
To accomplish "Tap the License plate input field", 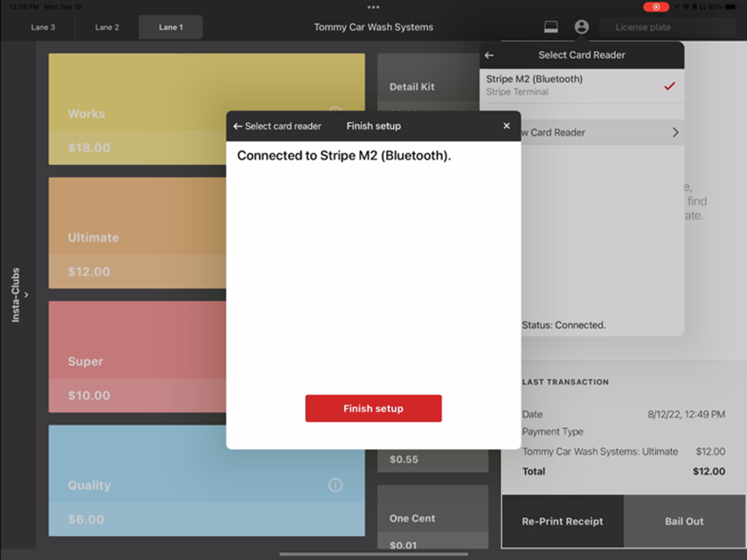I will 667,27.
